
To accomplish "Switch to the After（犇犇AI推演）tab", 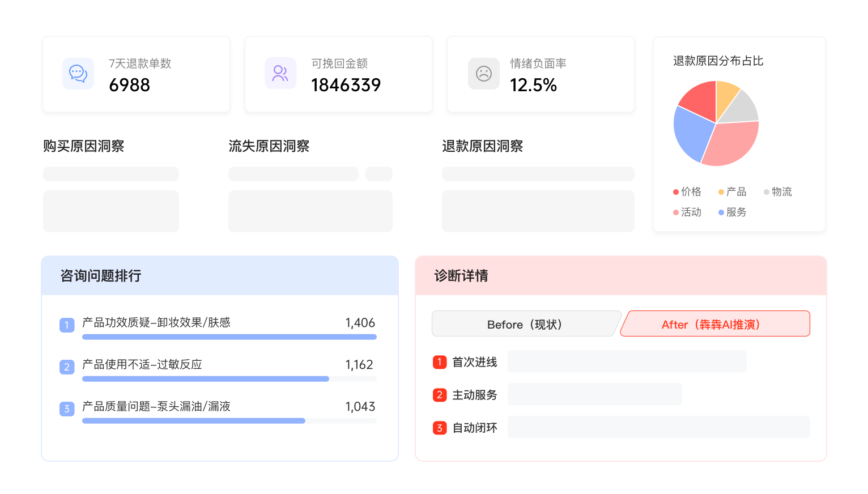I will point(715,324).
